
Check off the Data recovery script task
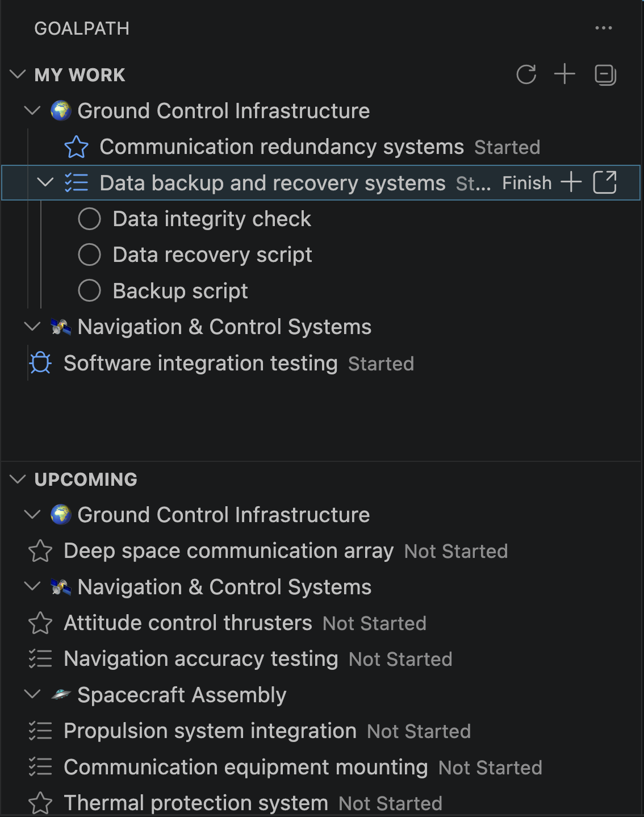pos(90,255)
